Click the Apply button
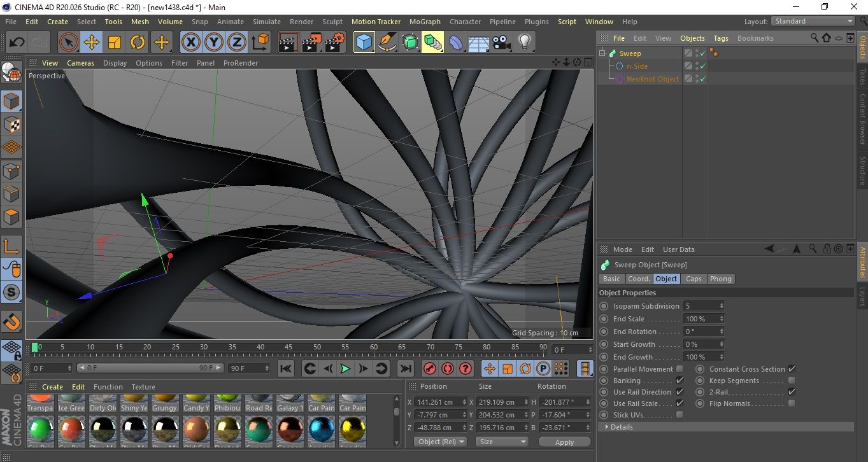Screen dimensions: 868x462 click(x=564, y=442)
